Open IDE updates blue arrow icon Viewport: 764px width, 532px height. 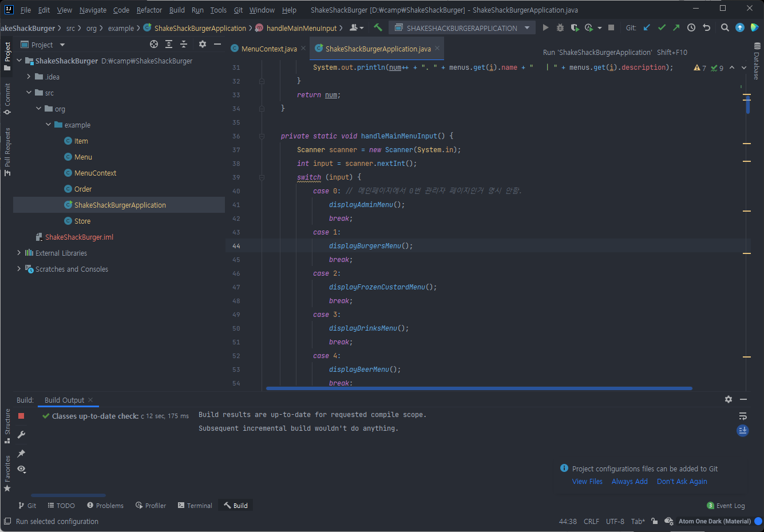(x=740, y=27)
